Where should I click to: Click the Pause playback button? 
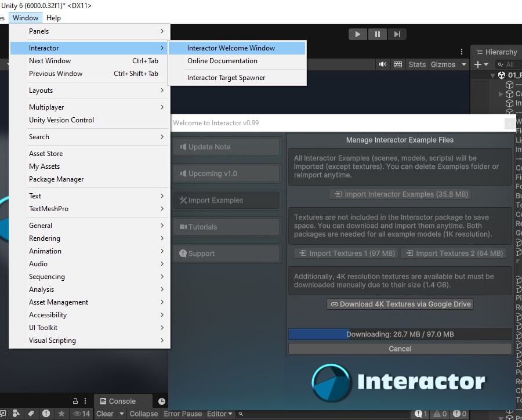point(377,34)
